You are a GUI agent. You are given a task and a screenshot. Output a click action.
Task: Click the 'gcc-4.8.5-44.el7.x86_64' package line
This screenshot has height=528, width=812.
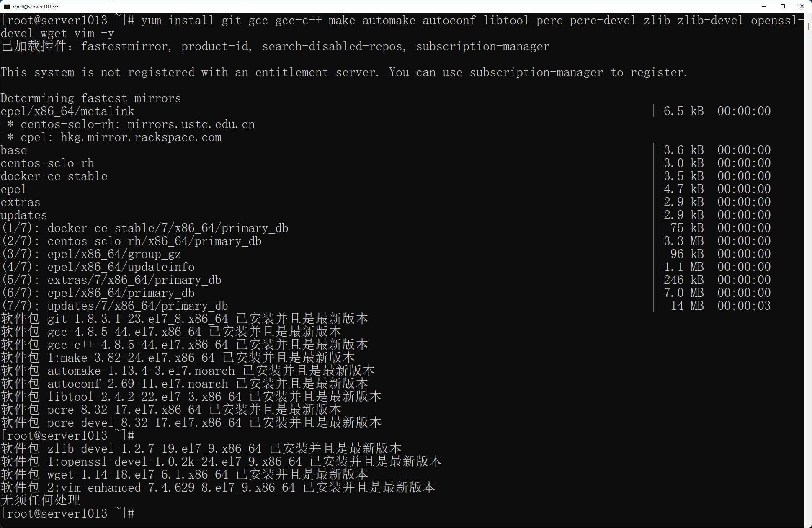pos(171,332)
